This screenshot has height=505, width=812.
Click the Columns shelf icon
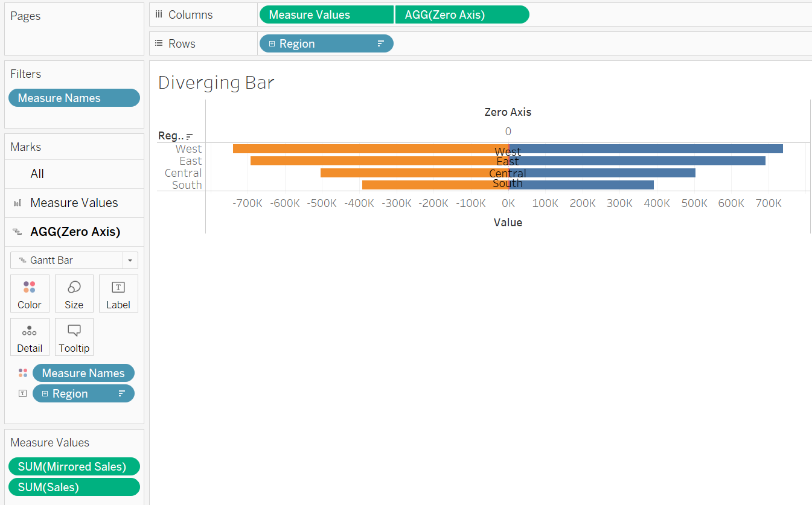159,14
